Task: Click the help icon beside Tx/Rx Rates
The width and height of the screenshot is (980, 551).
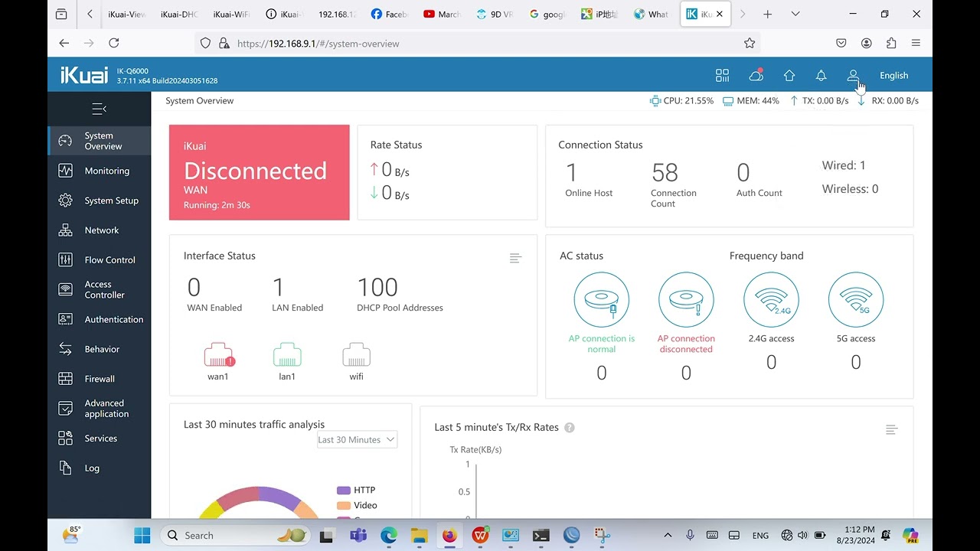Action: click(x=570, y=428)
